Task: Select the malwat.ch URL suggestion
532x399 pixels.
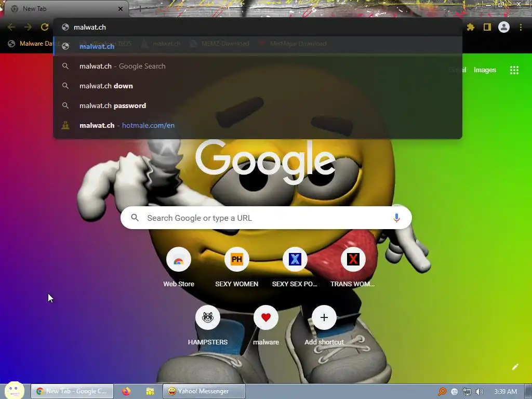Action: coord(258,46)
